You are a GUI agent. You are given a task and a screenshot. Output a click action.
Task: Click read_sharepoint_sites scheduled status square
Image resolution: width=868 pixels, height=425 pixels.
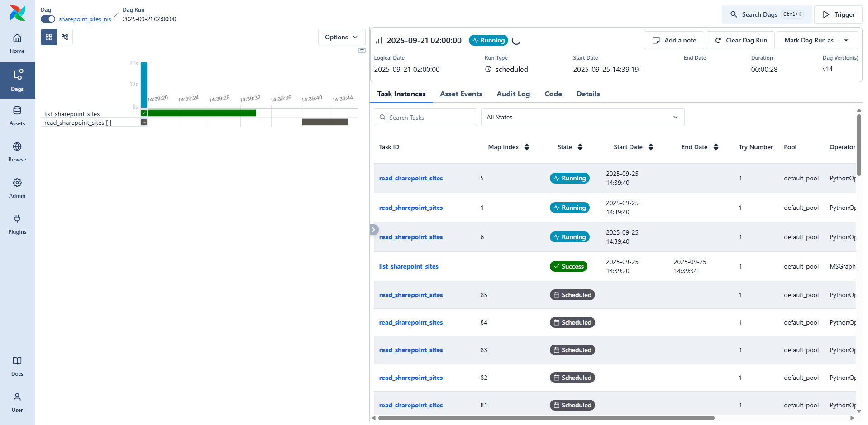144,122
